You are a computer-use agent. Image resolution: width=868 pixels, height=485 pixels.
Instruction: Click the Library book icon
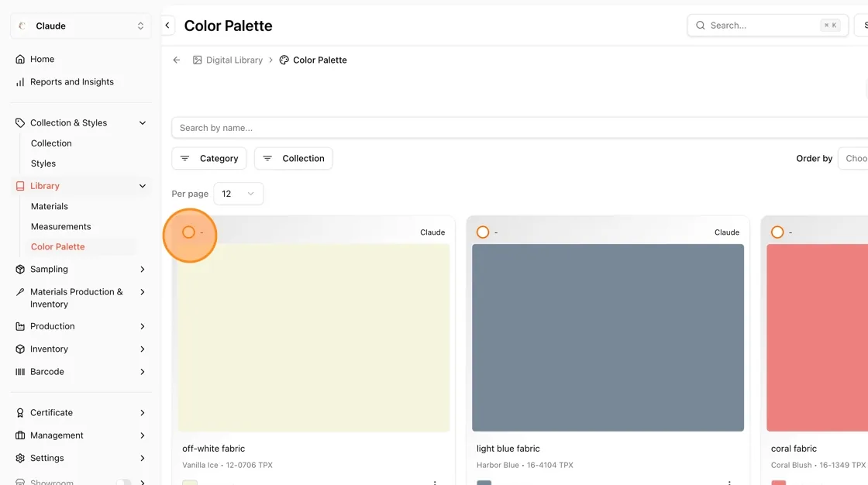20,186
